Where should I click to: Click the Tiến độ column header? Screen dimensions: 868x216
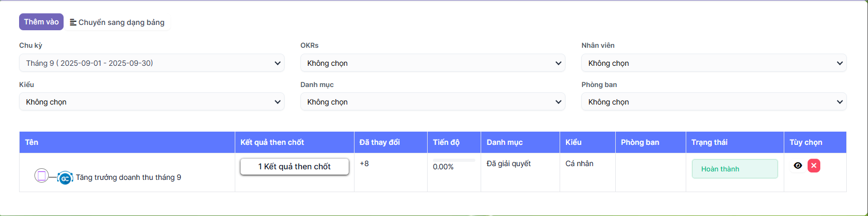446,142
